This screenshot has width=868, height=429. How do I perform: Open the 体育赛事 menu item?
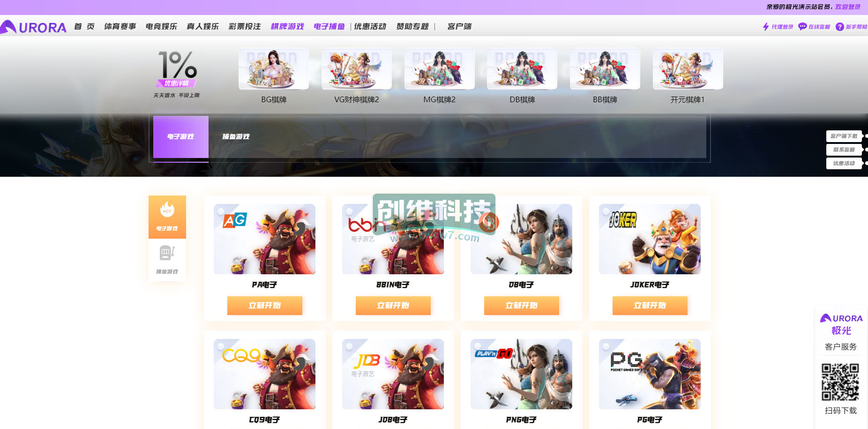[120, 27]
